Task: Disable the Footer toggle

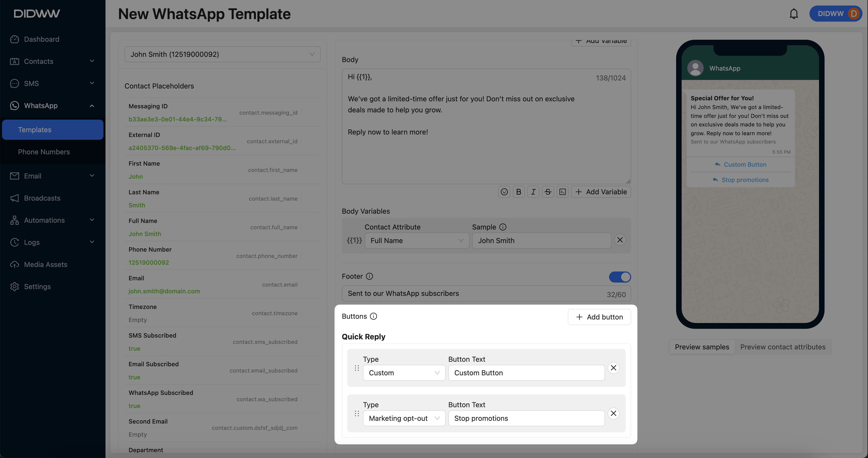Action: [620, 277]
